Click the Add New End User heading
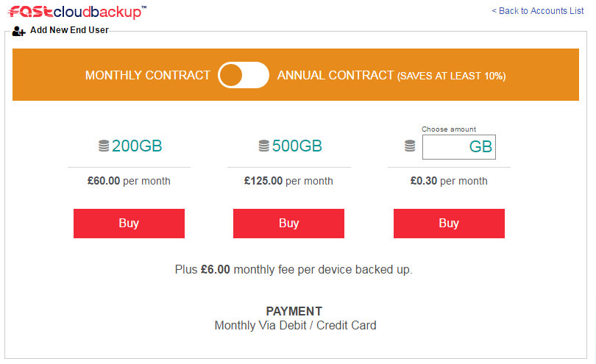Image resolution: width=596 pixels, height=364 pixels. 69,30
